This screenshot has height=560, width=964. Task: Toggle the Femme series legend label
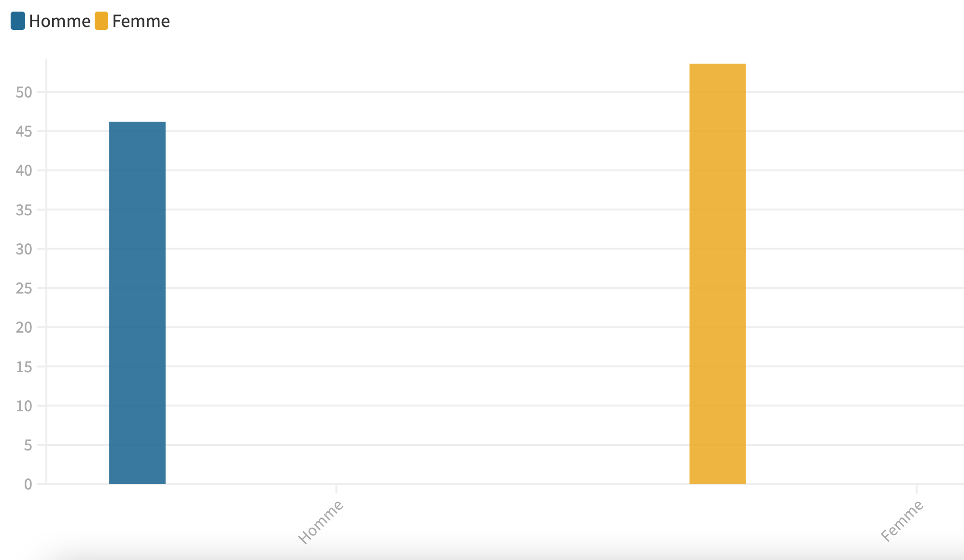[141, 21]
